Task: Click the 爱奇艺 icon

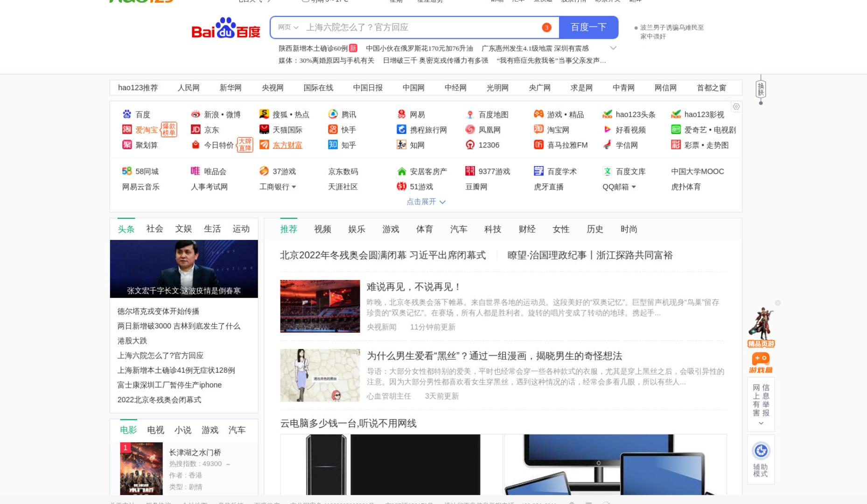Action: click(x=676, y=130)
